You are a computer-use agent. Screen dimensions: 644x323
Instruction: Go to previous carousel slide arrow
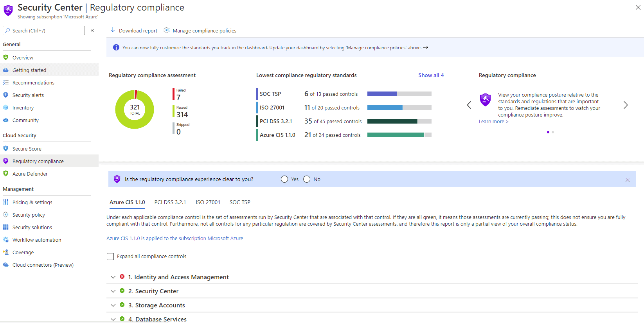click(469, 105)
